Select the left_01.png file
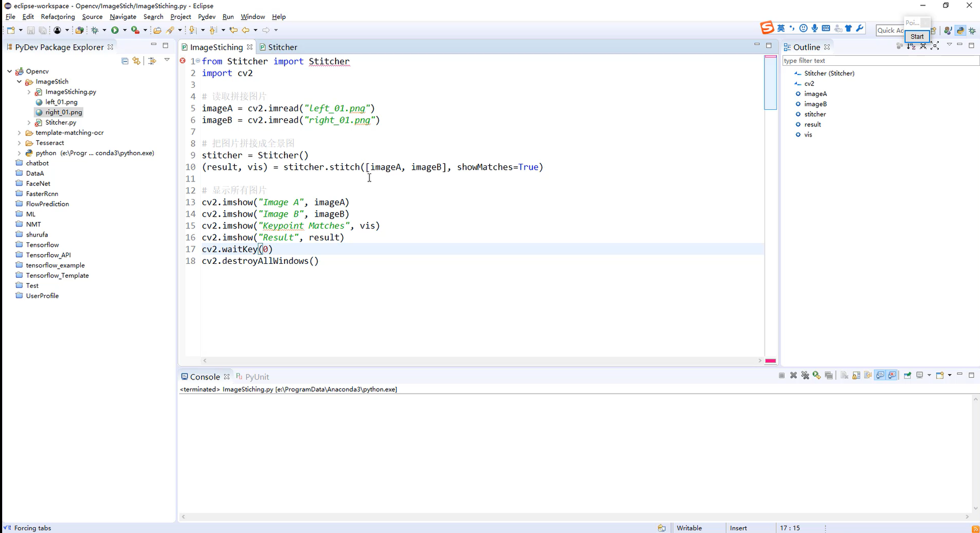The image size is (980, 533). point(56,102)
